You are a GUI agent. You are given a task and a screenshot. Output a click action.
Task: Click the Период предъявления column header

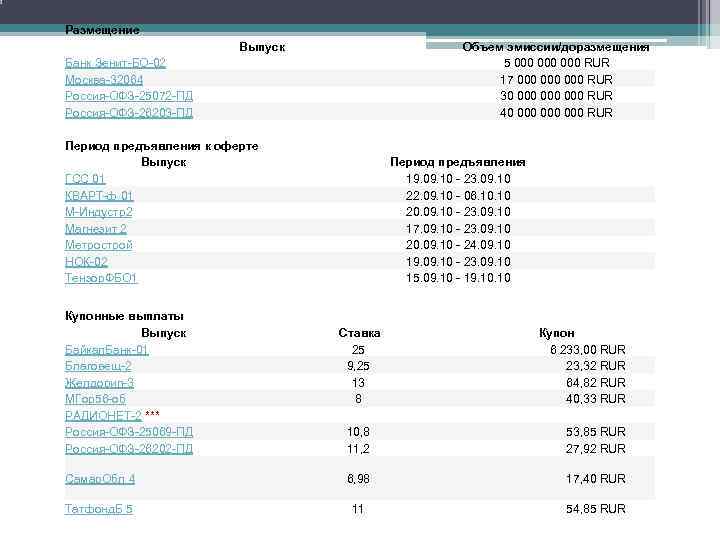458,162
